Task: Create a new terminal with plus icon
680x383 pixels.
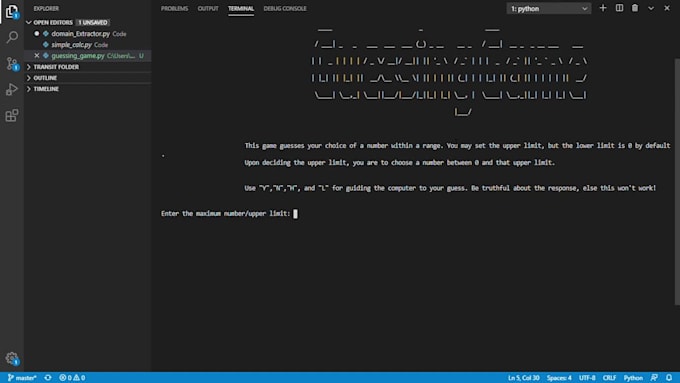Action: pos(603,8)
